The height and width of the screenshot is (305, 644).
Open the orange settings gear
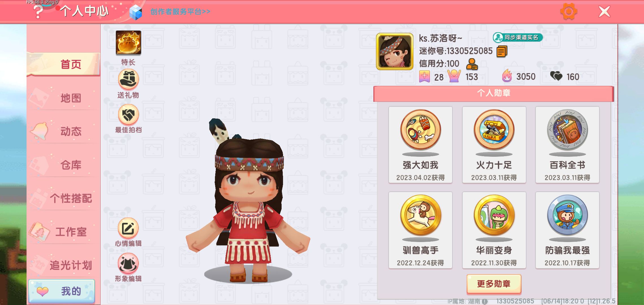click(568, 12)
